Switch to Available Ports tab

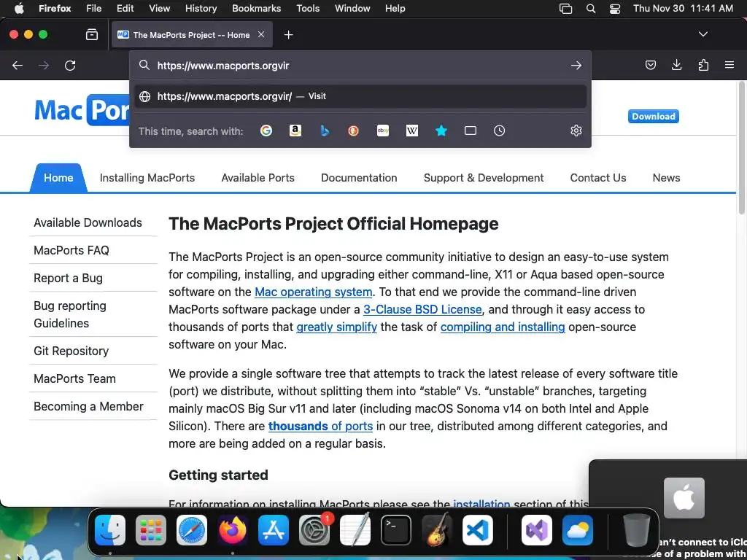coord(258,178)
